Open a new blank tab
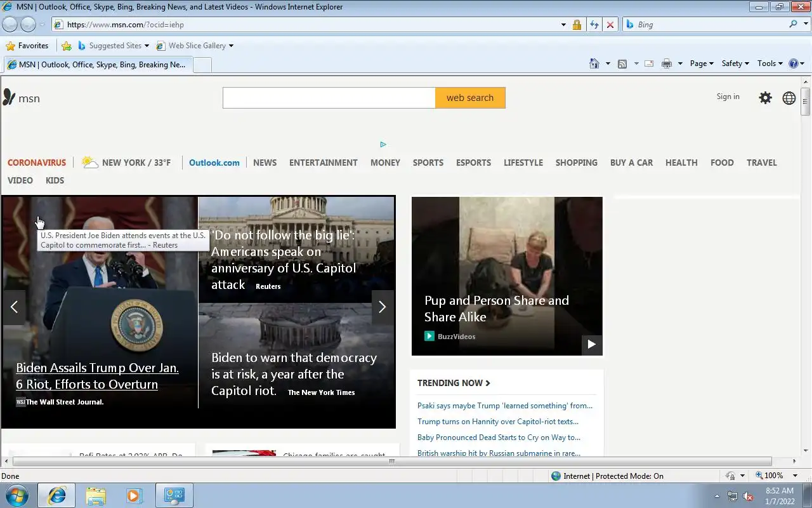Viewport: 812px width, 508px height. click(x=202, y=65)
